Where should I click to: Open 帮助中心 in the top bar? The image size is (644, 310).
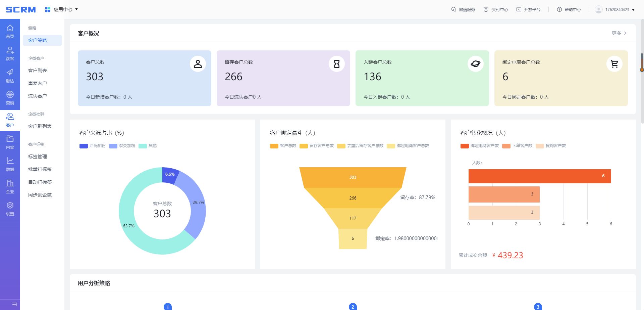click(x=569, y=10)
